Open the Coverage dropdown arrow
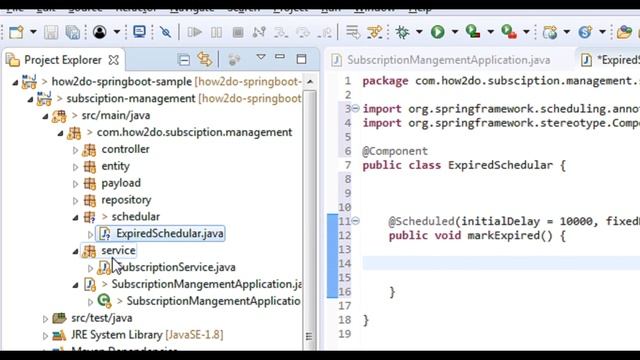 point(491,32)
